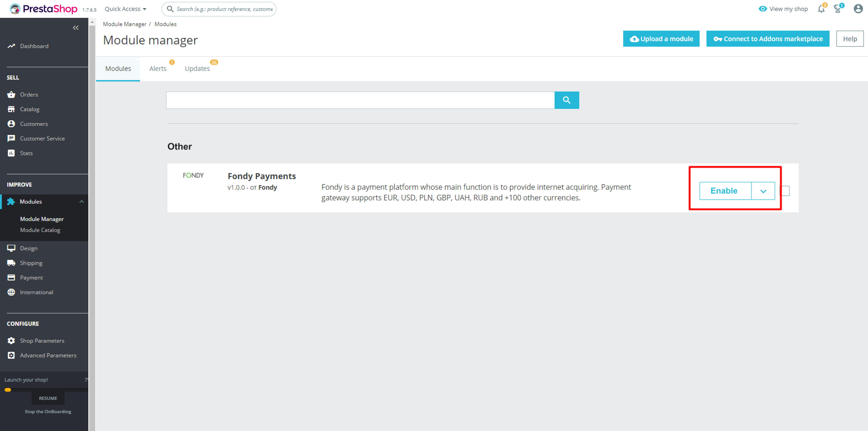Click the Orders basket icon
Image resolution: width=868 pixels, height=431 pixels.
tap(11, 94)
